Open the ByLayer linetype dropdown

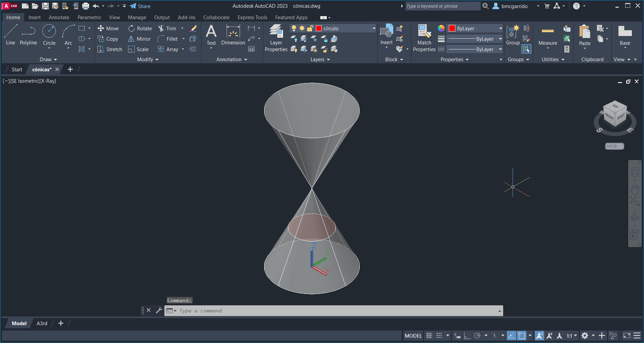[500, 49]
